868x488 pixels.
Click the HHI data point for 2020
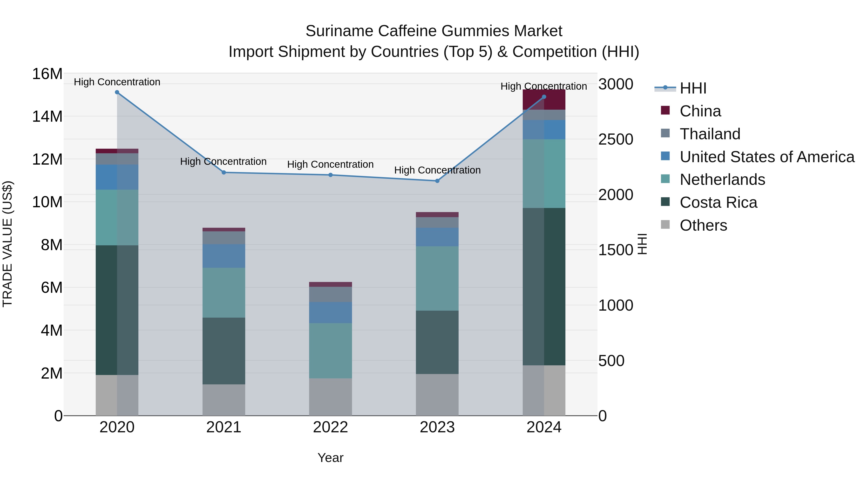[x=117, y=92]
